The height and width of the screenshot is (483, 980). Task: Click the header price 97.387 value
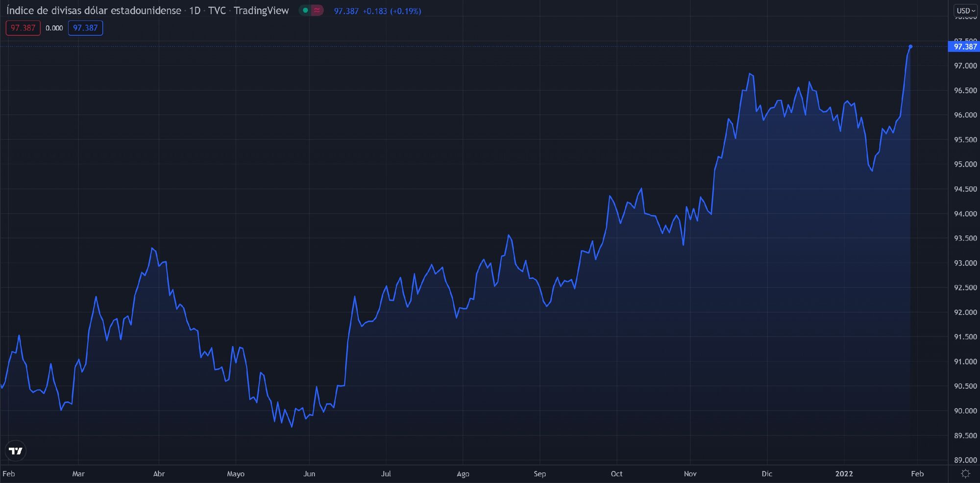coord(346,11)
